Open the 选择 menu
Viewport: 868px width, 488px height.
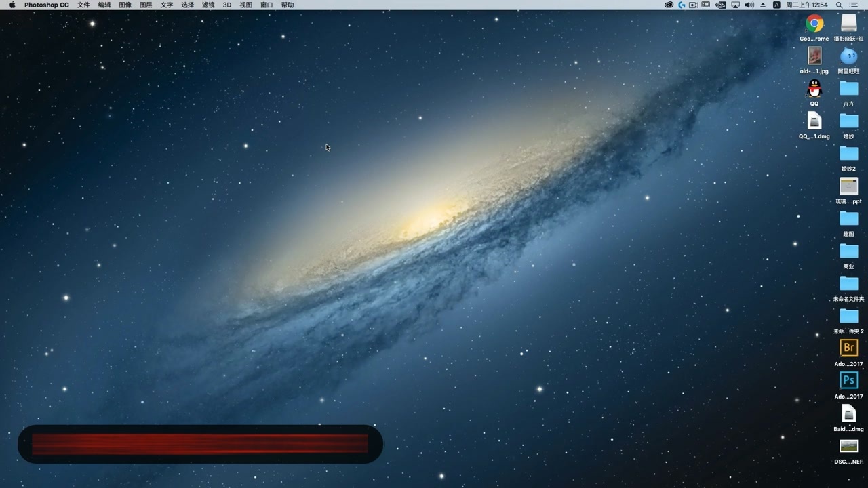(188, 5)
